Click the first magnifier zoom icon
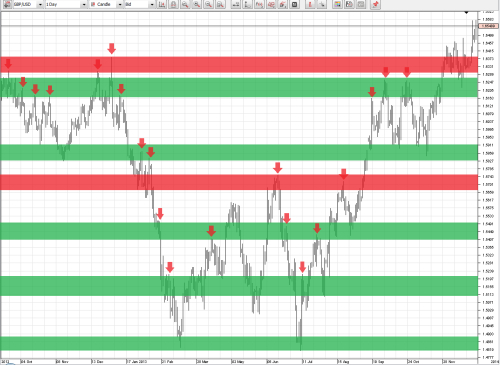The height and width of the screenshot is (365, 500). pyautogui.click(x=185, y=4)
